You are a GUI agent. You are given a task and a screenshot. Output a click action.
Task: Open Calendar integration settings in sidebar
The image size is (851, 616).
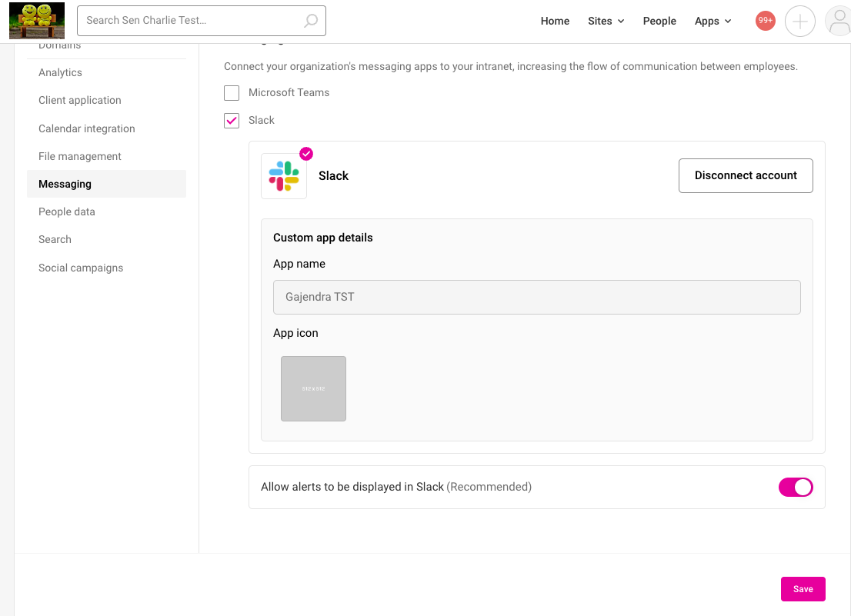(86, 128)
